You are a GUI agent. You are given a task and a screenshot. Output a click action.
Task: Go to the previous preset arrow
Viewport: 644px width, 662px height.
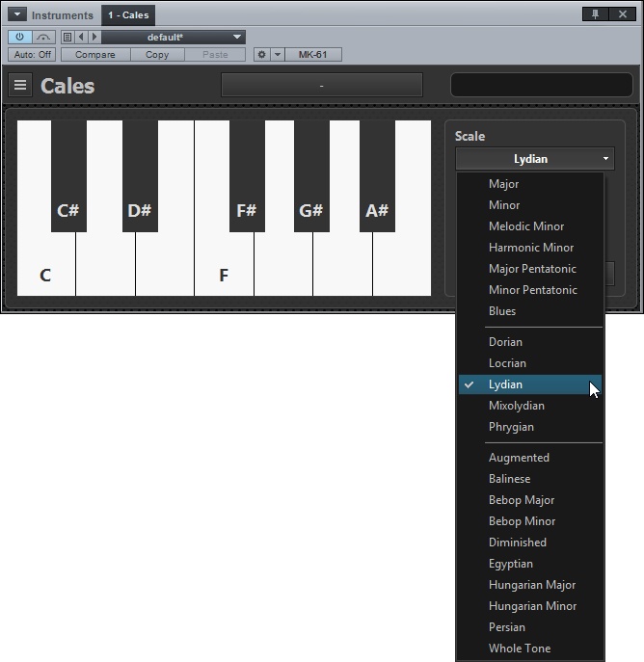(x=81, y=38)
